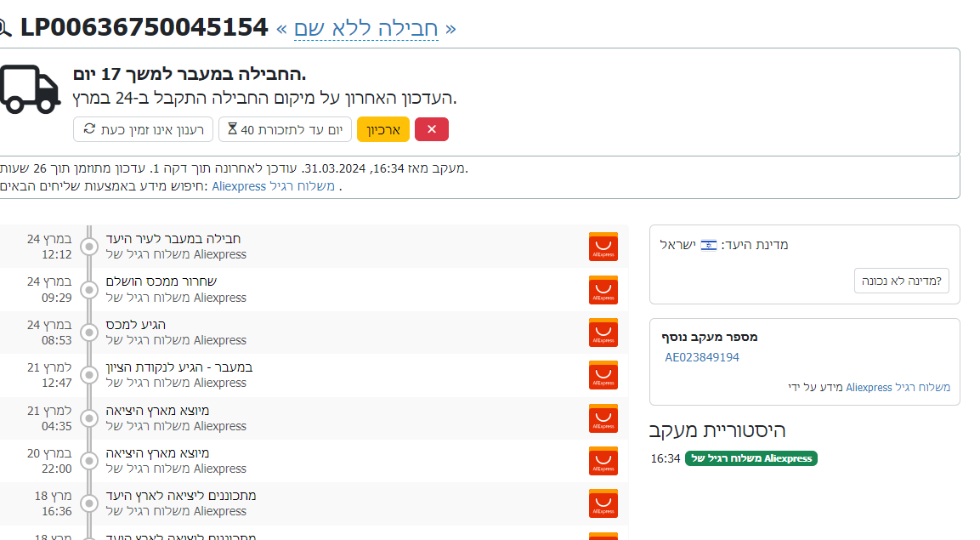
Task: Click the 'היסטוריית מעקב' heading
Action: [717, 430]
